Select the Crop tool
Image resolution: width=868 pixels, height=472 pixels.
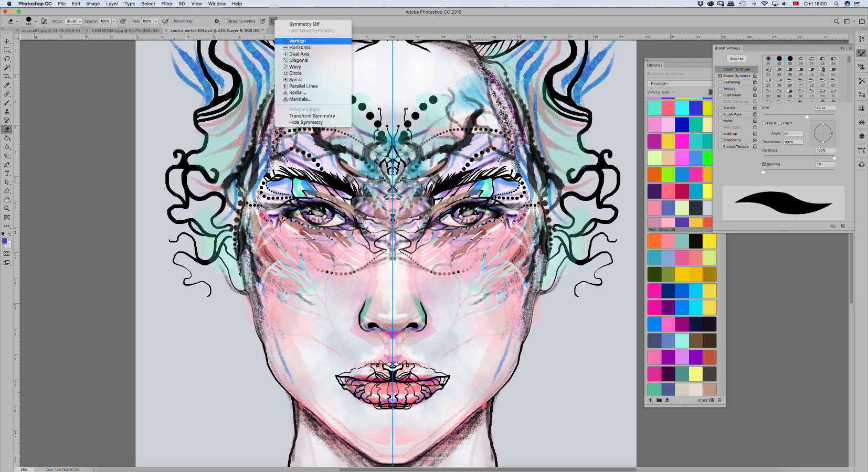(7, 77)
